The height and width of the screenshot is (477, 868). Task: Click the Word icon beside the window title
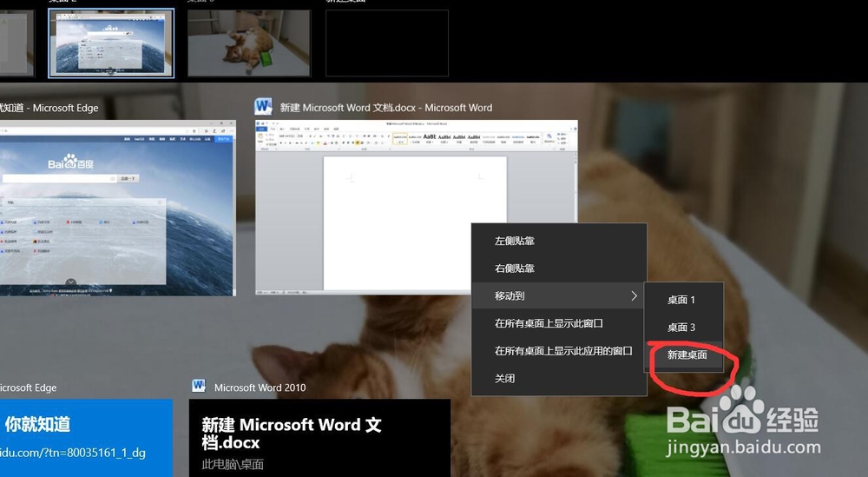[x=263, y=106]
